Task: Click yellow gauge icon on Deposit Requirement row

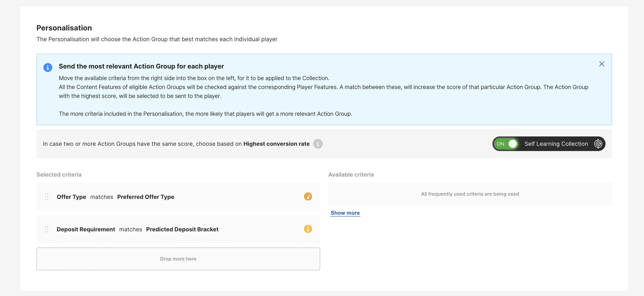Action: click(x=308, y=229)
